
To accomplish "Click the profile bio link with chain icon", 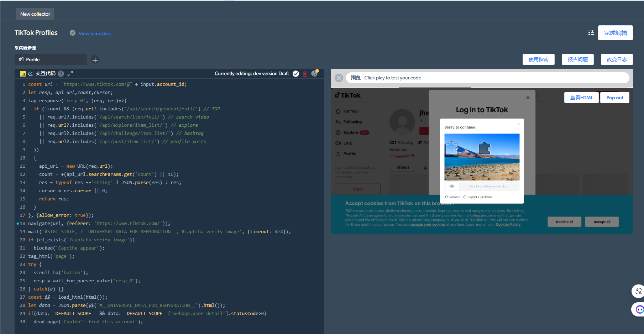I will 402,156.
